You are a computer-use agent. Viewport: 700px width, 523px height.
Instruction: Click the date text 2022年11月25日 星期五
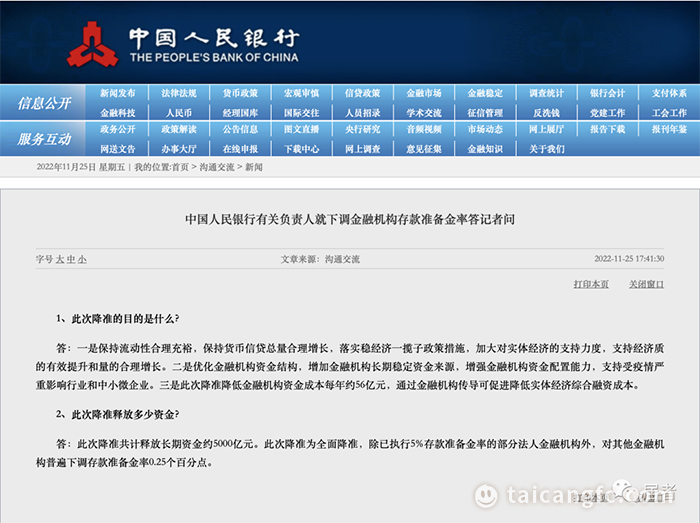[x=81, y=167]
